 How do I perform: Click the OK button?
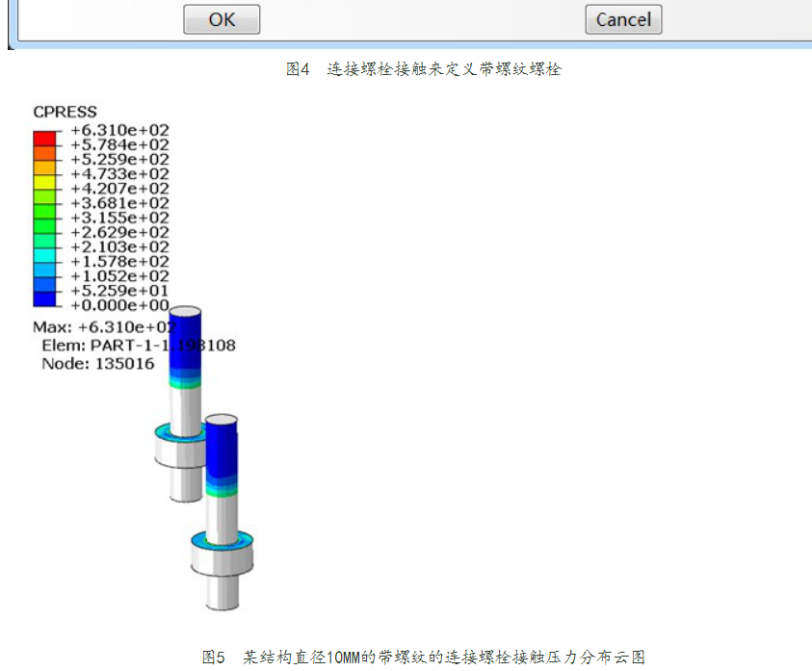tap(222, 19)
